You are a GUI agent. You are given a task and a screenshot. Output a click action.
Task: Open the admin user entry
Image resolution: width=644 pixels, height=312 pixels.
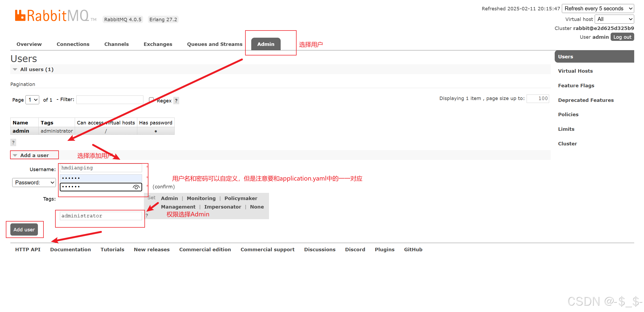[21, 131]
